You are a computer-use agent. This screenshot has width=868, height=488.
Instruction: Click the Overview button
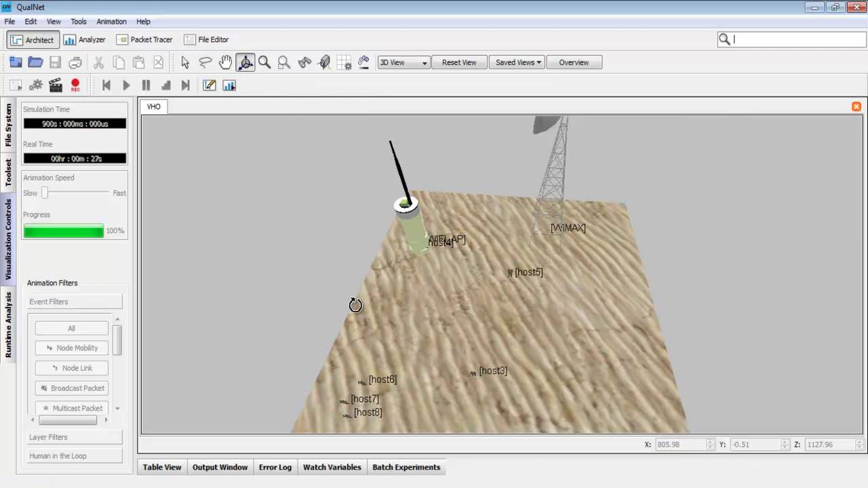(574, 62)
